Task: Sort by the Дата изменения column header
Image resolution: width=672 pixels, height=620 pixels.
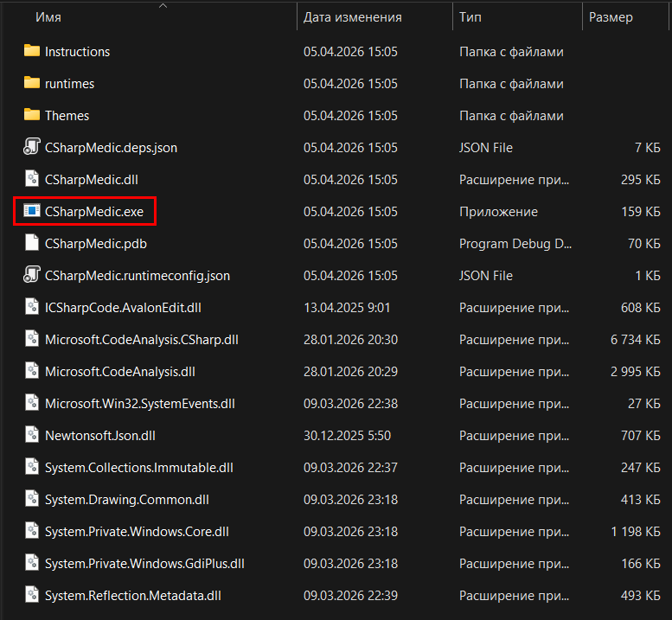Action: tap(352, 17)
